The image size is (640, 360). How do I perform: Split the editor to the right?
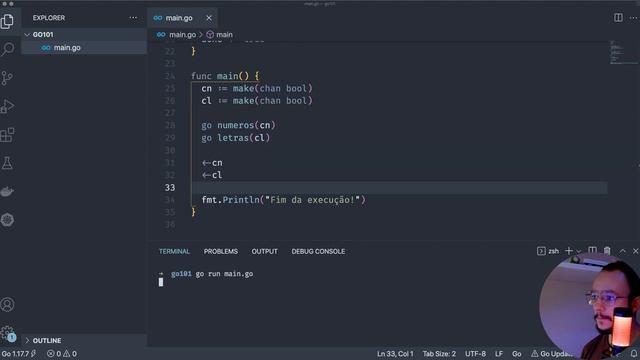click(618, 18)
